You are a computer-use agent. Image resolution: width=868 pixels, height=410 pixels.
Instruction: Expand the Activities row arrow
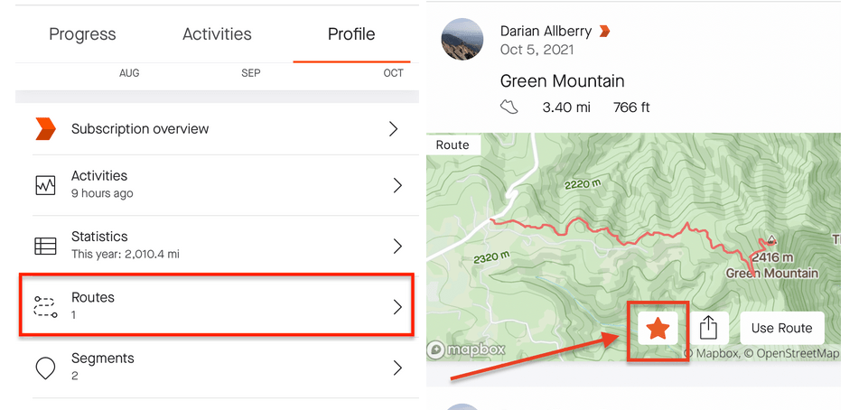click(397, 186)
